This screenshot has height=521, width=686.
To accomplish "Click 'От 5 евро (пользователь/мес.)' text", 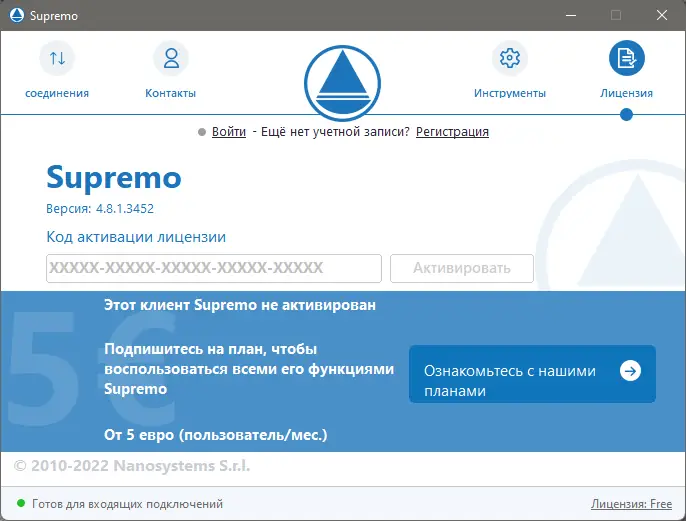I will click(216, 435).
